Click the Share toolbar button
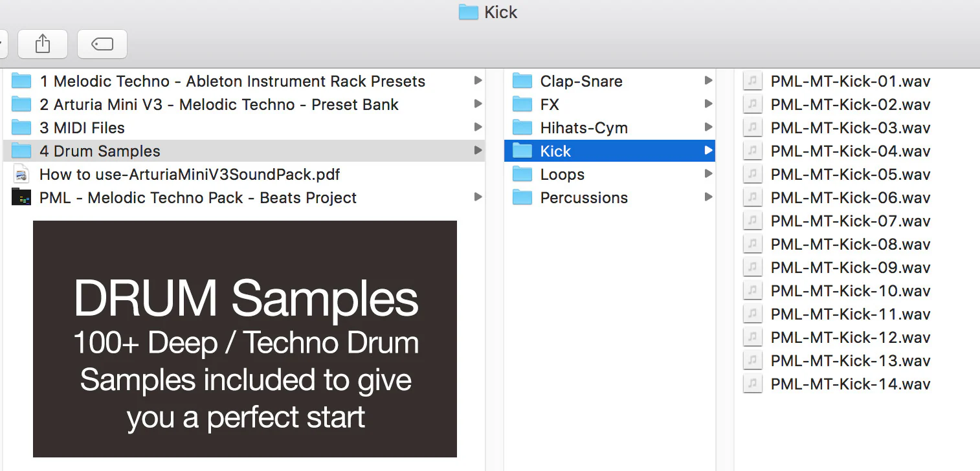980x471 pixels. (42, 44)
